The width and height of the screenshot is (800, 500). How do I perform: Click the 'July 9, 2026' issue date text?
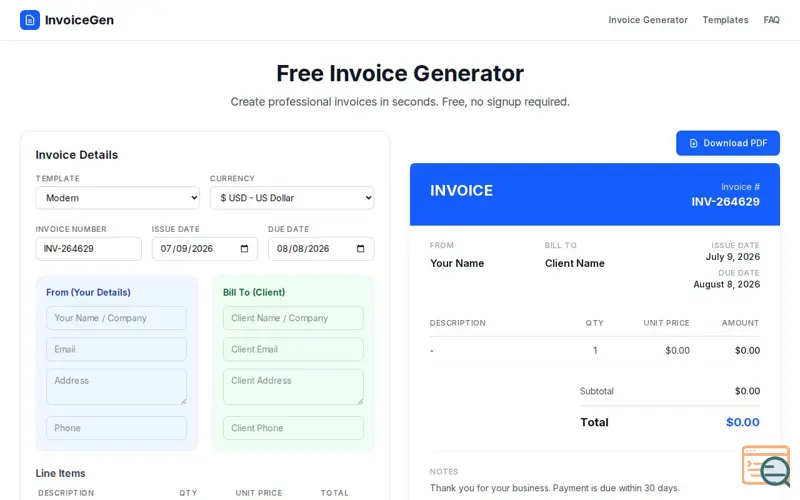(x=733, y=257)
